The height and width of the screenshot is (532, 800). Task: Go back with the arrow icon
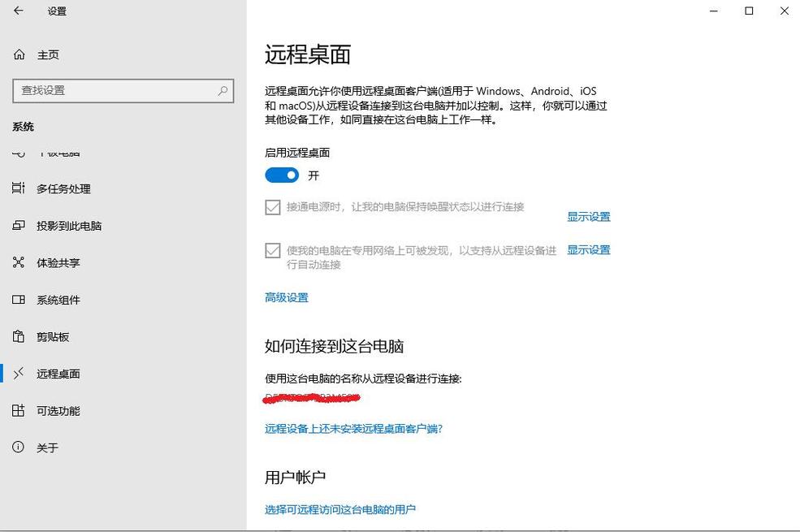[x=19, y=11]
